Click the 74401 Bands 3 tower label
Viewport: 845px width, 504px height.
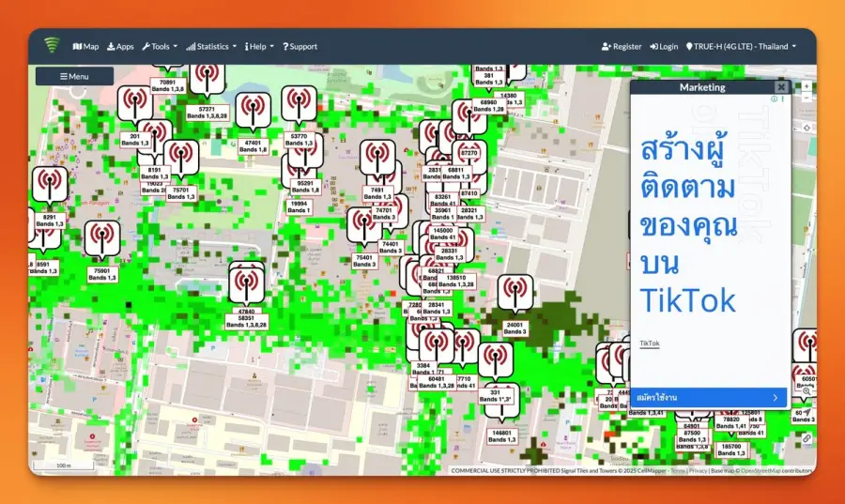click(391, 247)
